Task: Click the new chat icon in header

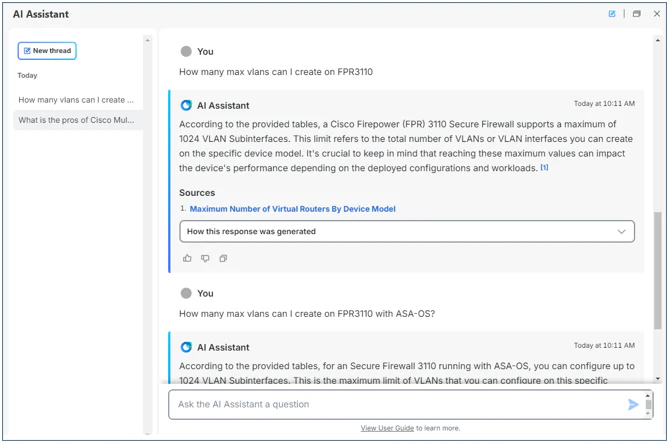Action: point(612,14)
